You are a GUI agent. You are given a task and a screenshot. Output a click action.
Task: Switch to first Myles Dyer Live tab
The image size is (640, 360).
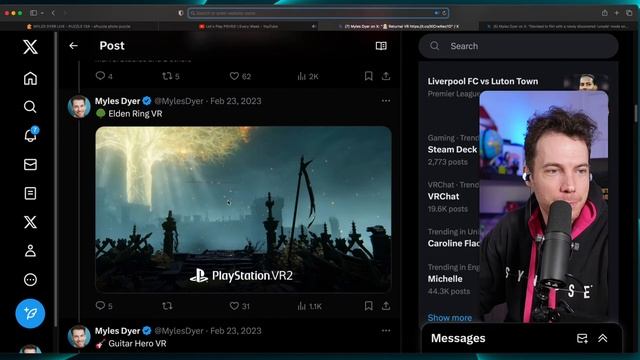(80, 26)
